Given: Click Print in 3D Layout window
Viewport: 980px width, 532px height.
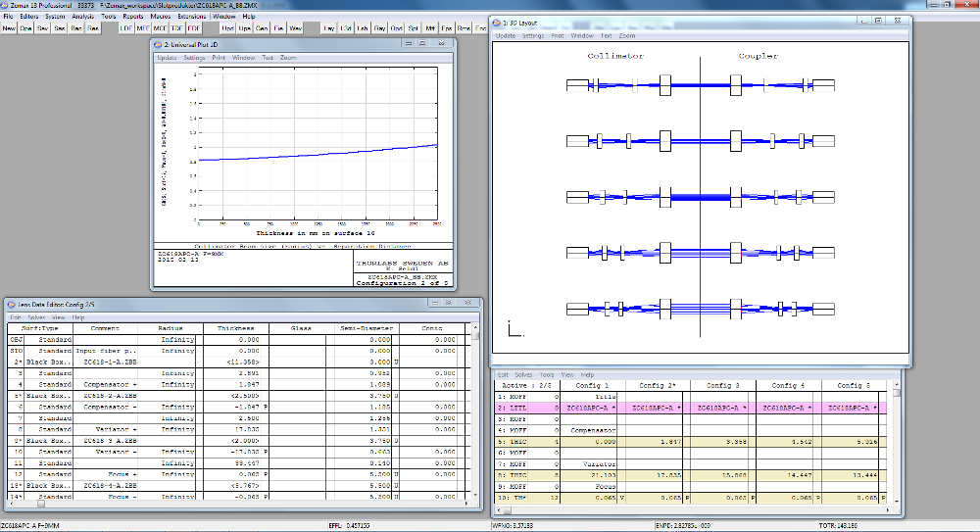Looking at the screenshot, I should pyautogui.click(x=558, y=36).
